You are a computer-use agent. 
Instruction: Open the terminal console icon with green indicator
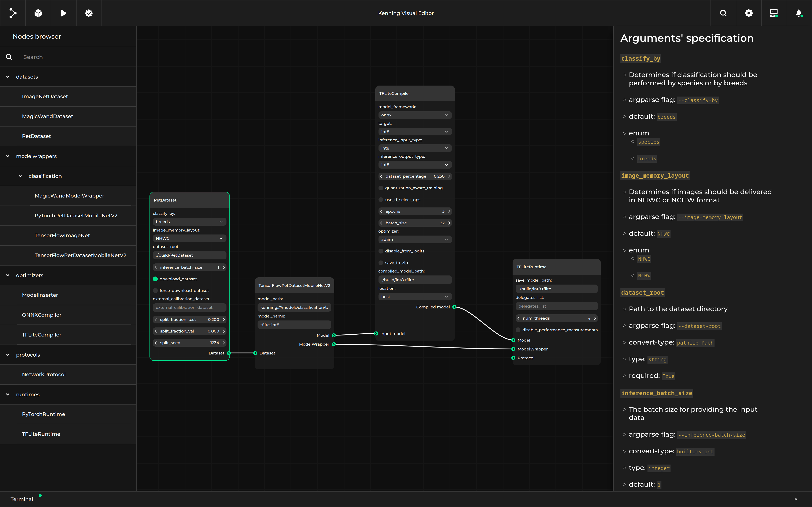(774, 13)
